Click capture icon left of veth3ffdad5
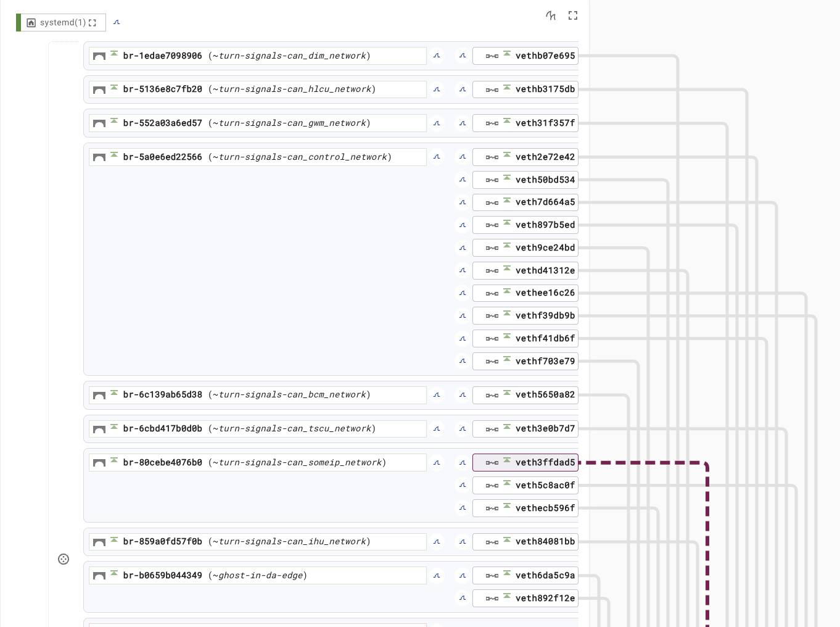The width and height of the screenshot is (840, 627). click(x=463, y=463)
